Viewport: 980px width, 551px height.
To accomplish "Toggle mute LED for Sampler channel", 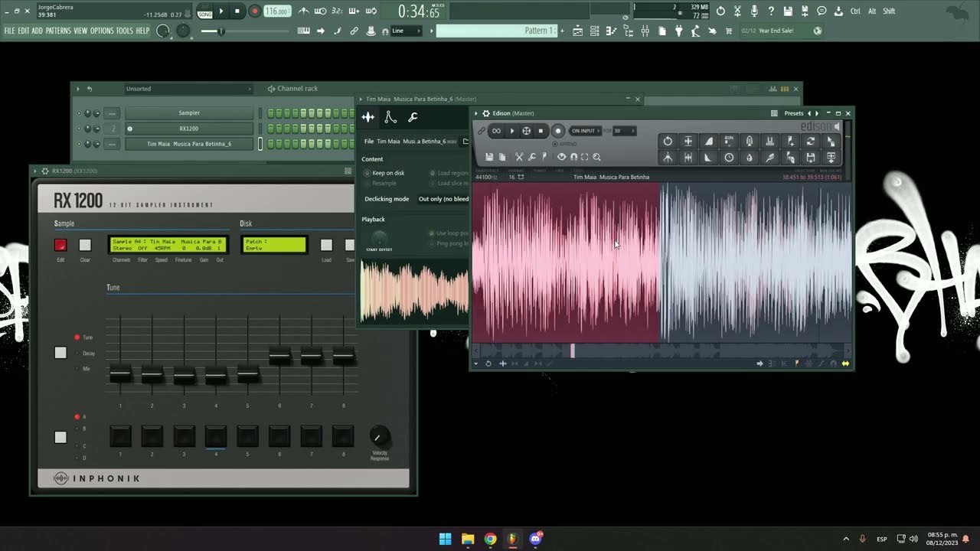I will pyautogui.click(x=78, y=113).
